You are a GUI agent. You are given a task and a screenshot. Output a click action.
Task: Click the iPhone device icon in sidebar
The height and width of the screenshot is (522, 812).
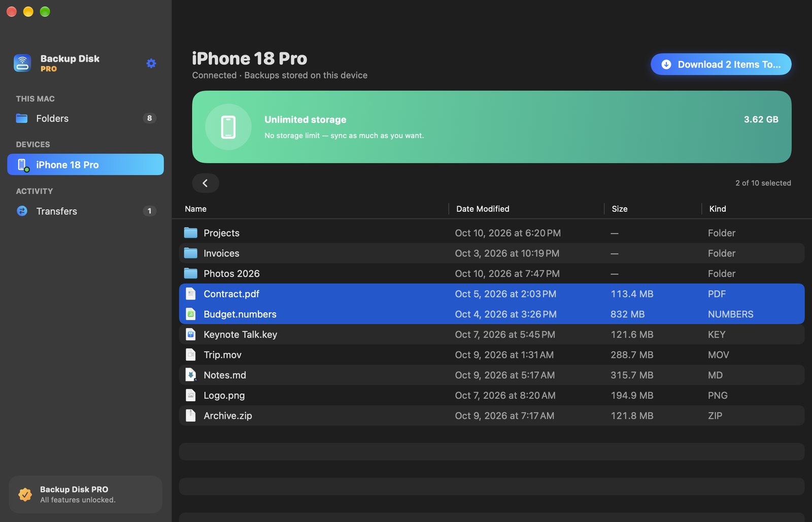coord(23,165)
